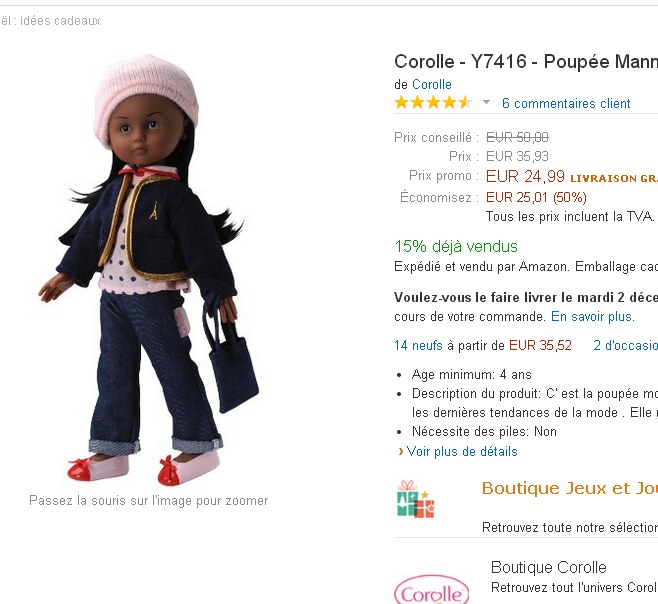The height and width of the screenshot is (604, 658).
Task: Click the 15% déjà vendus deal status
Action: click(x=455, y=246)
